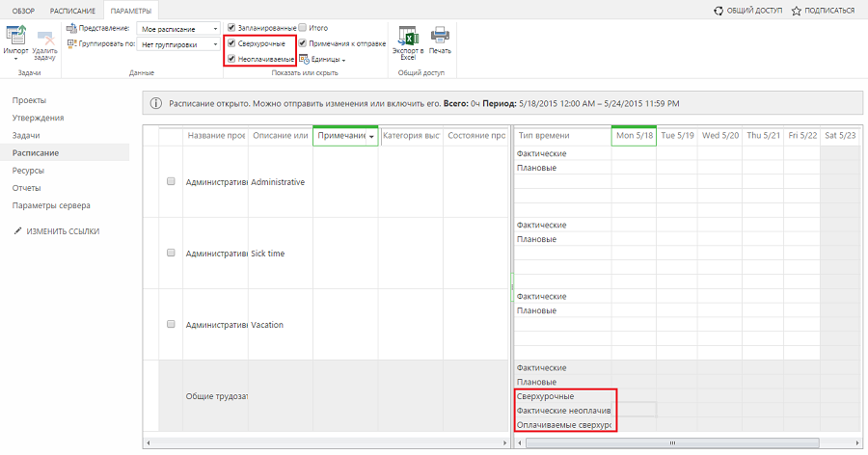Select the Tue 5/19 column header
Viewport: 868px width, 455px height.
[677, 136]
